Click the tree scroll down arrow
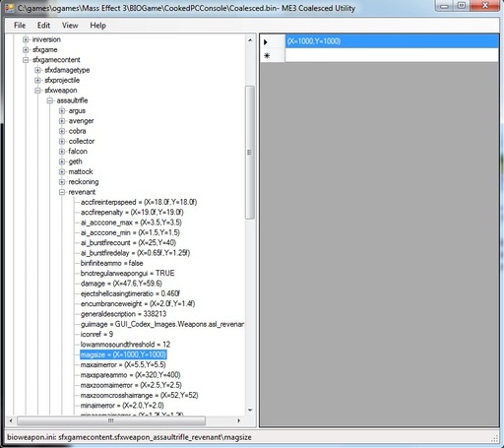This screenshot has height=448, width=504. click(250, 410)
